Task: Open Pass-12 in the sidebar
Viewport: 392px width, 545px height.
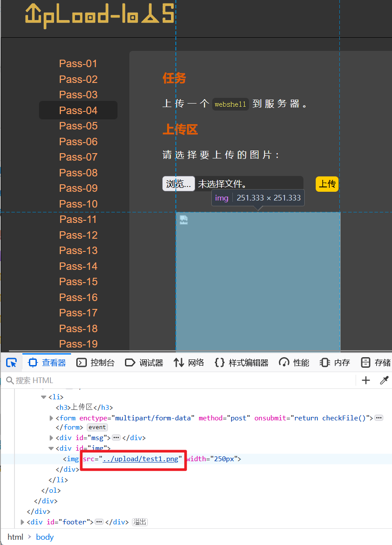Action: (x=78, y=235)
